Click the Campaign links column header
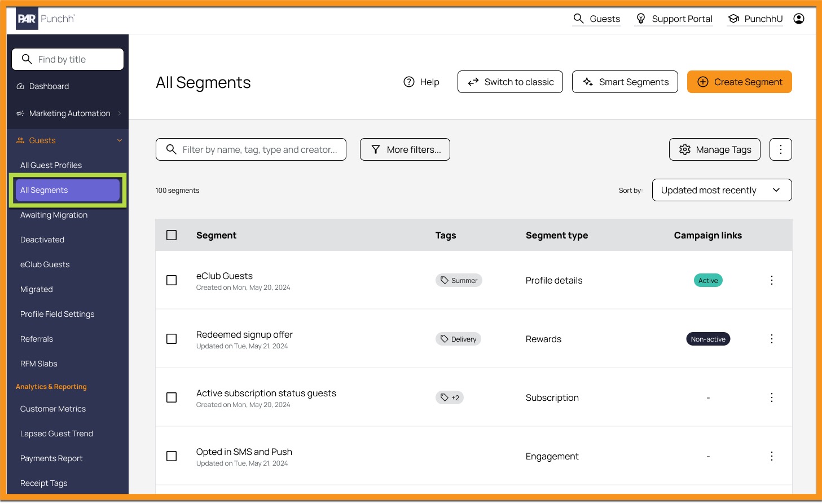Viewport: 822px width, 504px height. pyautogui.click(x=708, y=235)
